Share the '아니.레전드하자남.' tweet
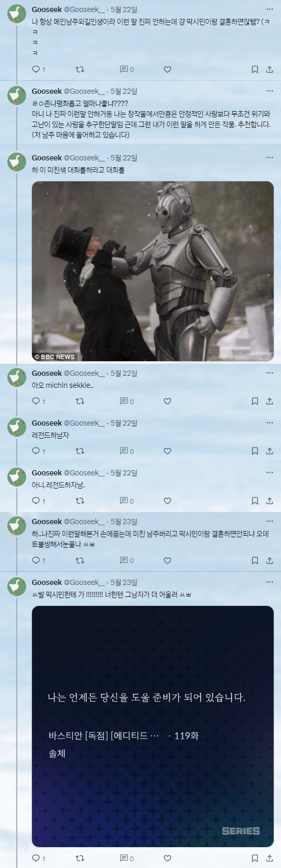 pyautogui.click(x=269, y=501)
